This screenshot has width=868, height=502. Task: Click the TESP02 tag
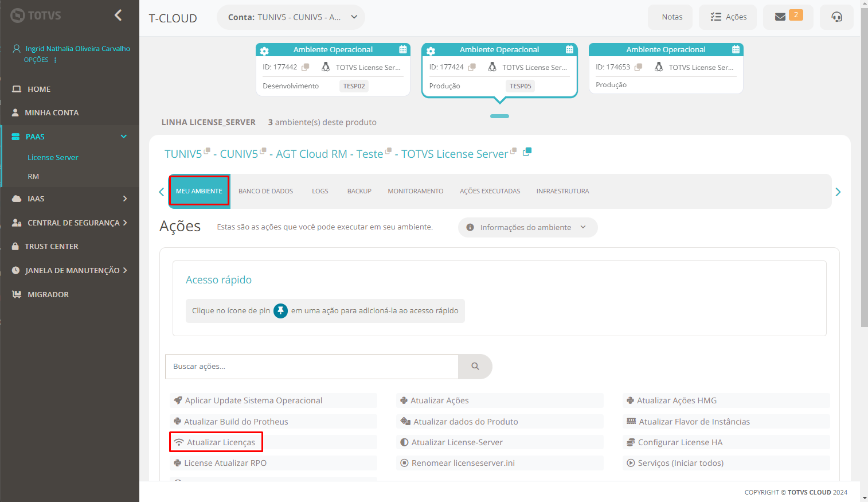coord(354,86)
